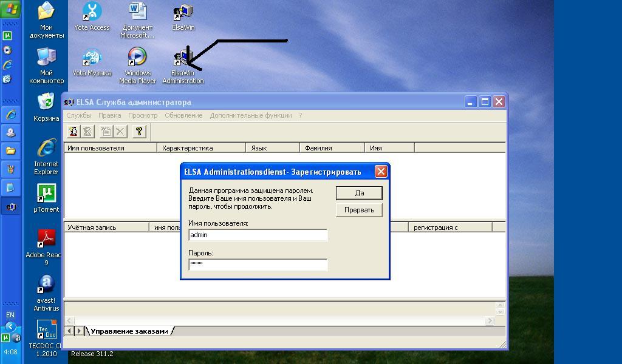Viewport: 622px width, 364px height.
Task: Select the Управление заказами tab
Action: [x=129, y=331]
